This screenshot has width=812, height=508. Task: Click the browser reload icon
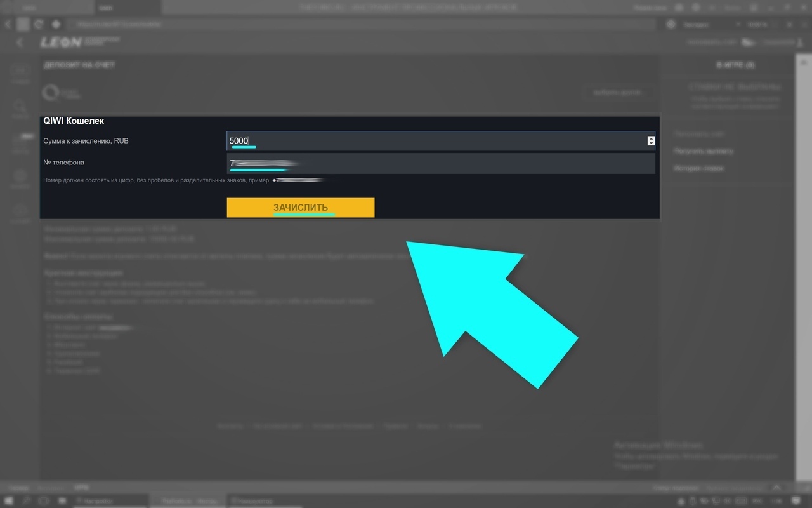click(x=39, y=24)
